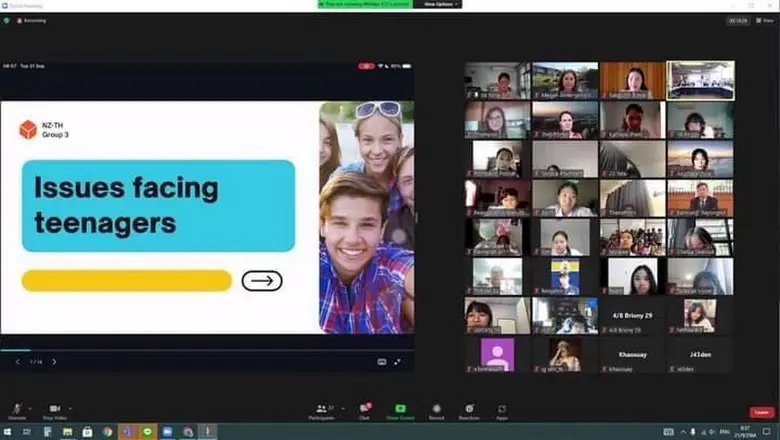
Task: Open the Reactions menu
Action: click(469, 408)
